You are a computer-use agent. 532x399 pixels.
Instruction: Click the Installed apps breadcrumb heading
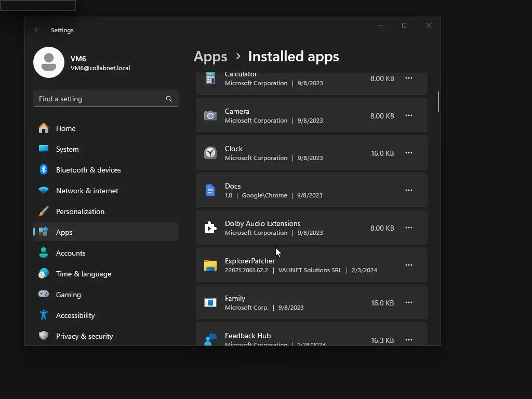click(294, 56)
